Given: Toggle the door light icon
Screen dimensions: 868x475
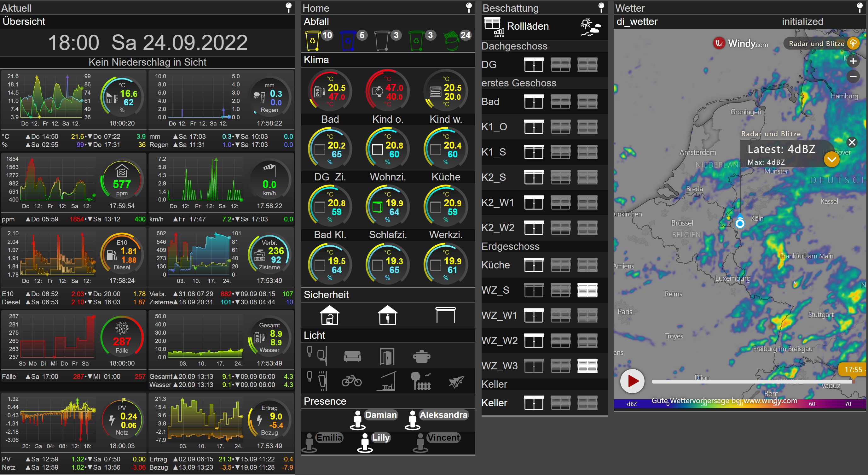Looking at the screenshot, I should pyautogui.click(x=387, y=356).
